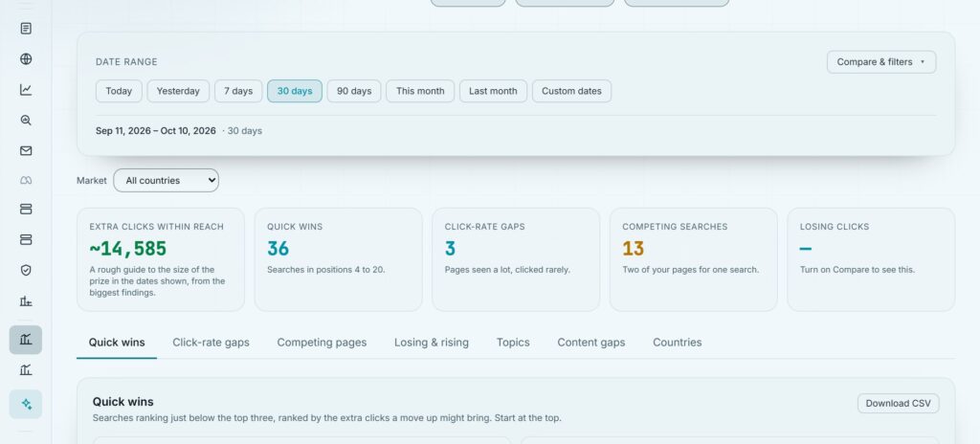Go to the Competing pages tab
980x444 pixels.
322,342
